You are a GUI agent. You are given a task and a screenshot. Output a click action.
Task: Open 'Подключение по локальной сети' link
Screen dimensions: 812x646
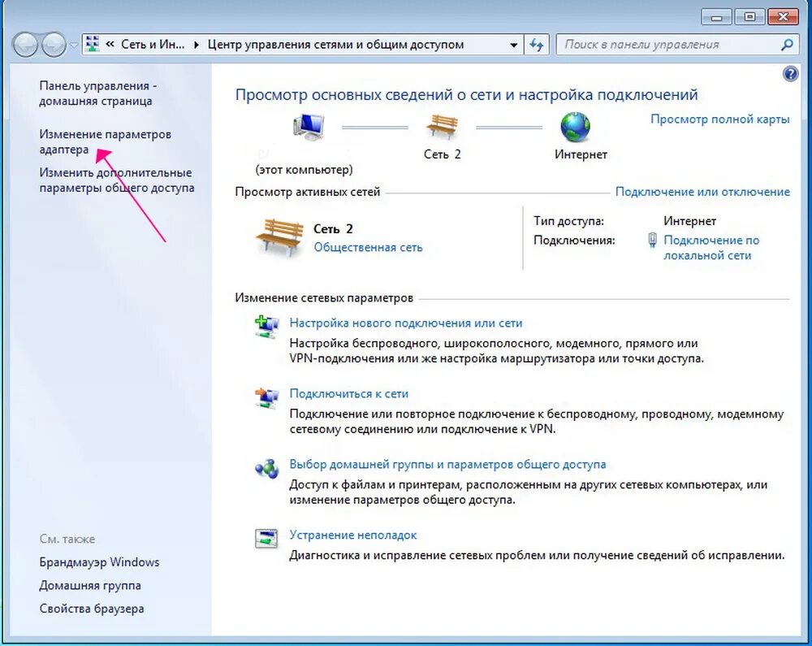click(711, 248)
